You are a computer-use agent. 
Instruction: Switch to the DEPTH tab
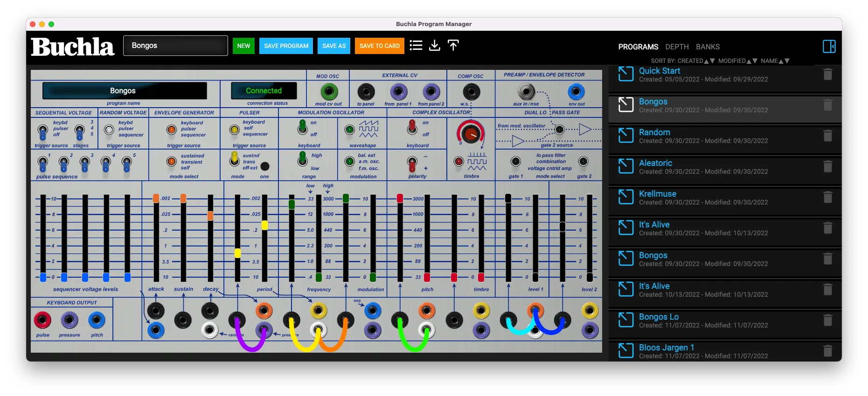click(677, 47)
